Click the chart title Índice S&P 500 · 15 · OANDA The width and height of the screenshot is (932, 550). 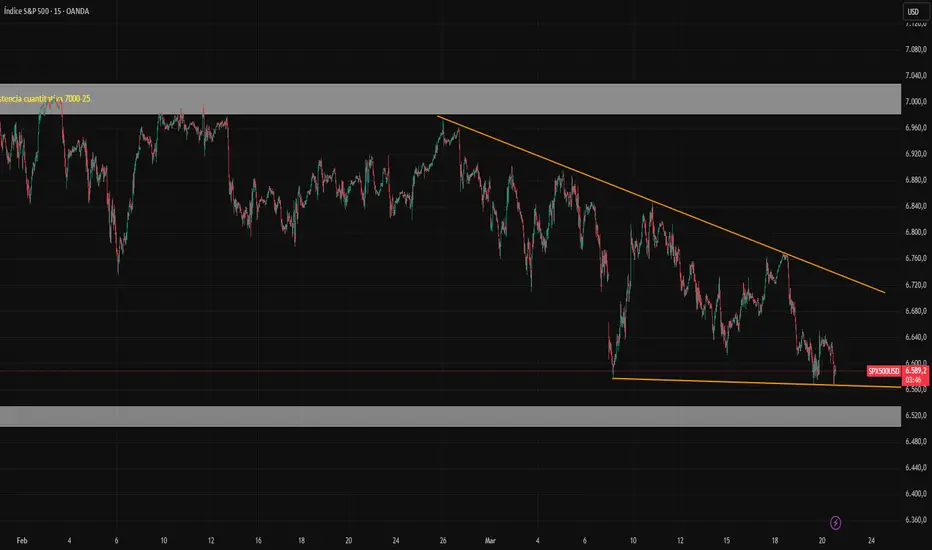point(46,11)
